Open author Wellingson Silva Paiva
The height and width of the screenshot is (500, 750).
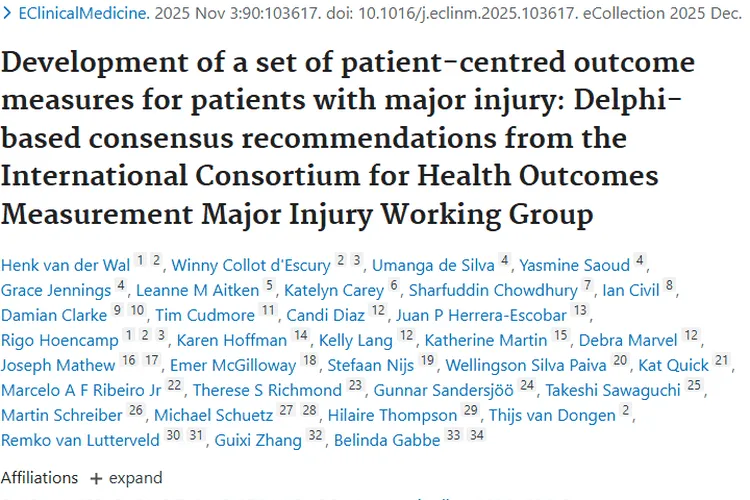[x=527, y=365]
